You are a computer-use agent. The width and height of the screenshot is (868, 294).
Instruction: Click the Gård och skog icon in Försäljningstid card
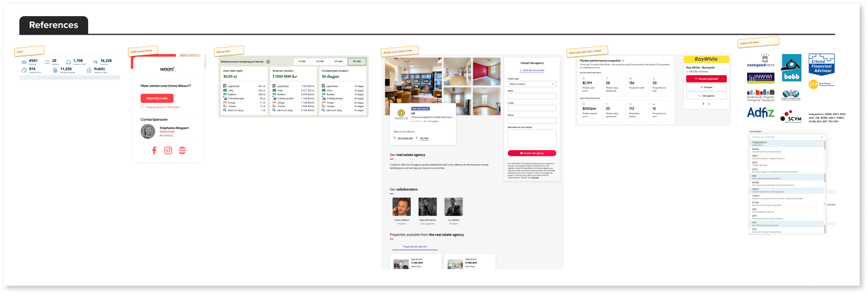coord(323,110)
